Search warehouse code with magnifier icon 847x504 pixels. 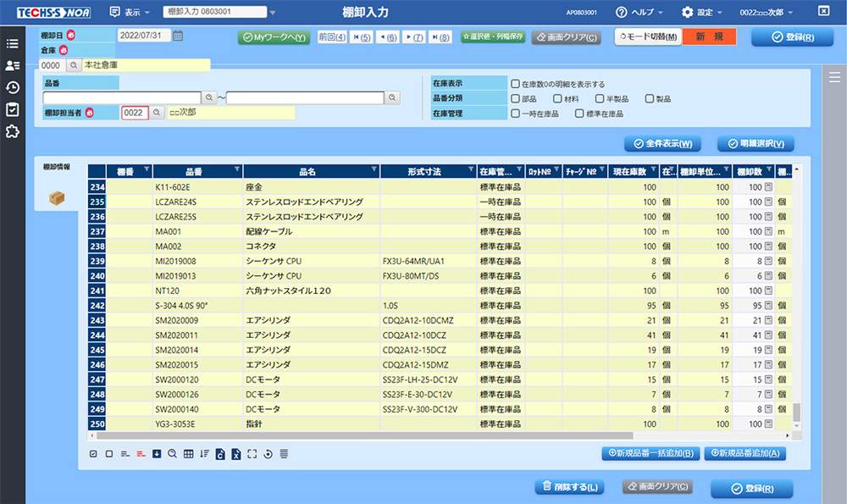pyautogui.click(x=74, y=65)
